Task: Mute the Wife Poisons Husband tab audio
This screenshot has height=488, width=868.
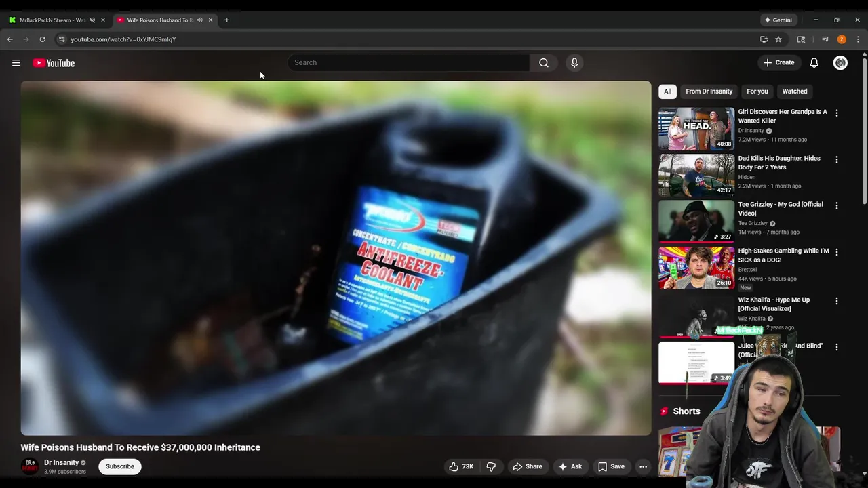Action: [199, 20]
